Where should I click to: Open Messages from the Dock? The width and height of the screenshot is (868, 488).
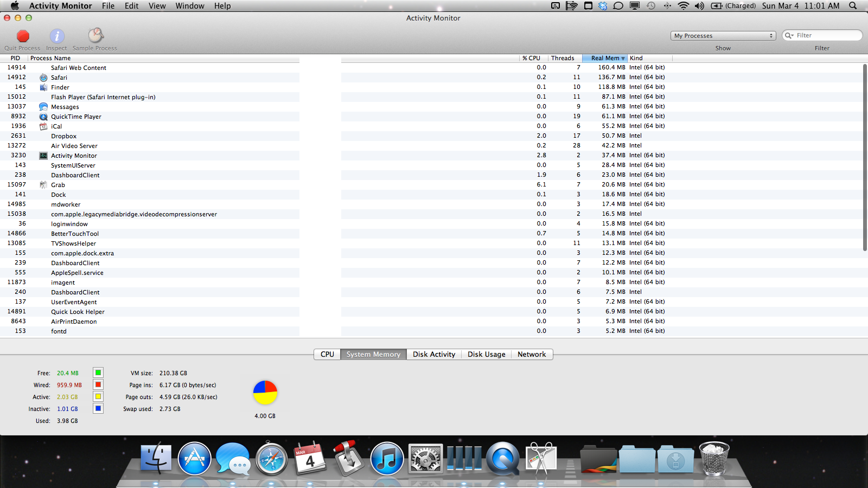pyautogui.click(x=233, y=459)
